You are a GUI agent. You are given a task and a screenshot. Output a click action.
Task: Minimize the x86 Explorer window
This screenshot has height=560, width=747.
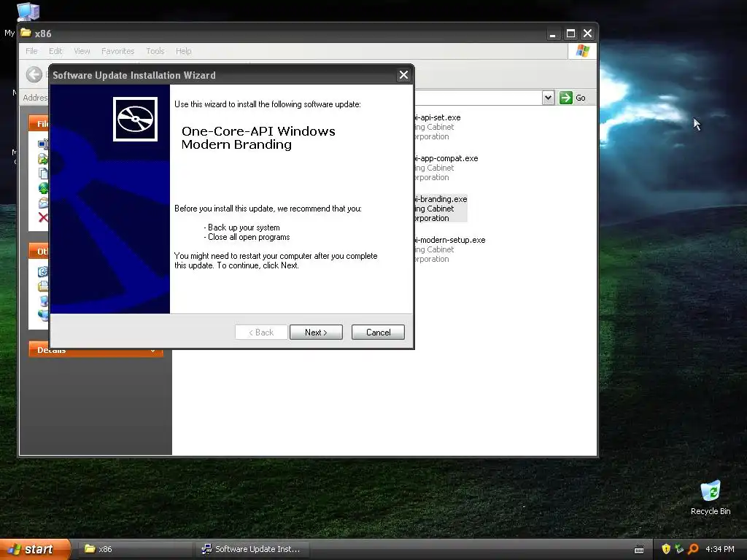pyautogui.click(x=553, y=34)
